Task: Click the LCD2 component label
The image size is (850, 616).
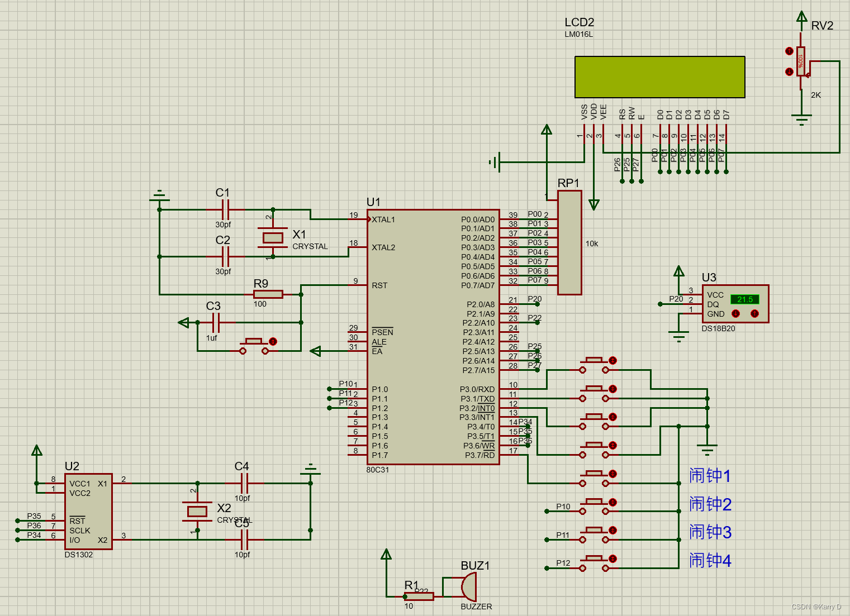Action: click(x=579, y=22)
